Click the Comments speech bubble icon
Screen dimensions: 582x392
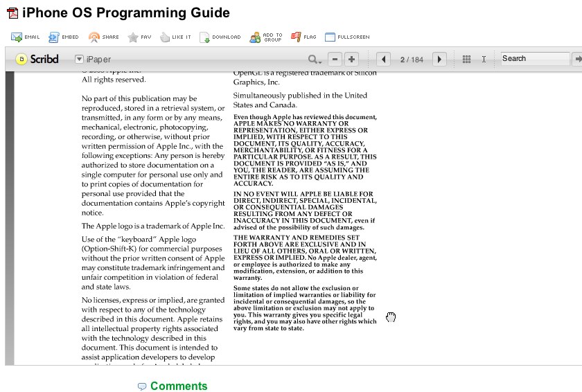pos(142,386)
